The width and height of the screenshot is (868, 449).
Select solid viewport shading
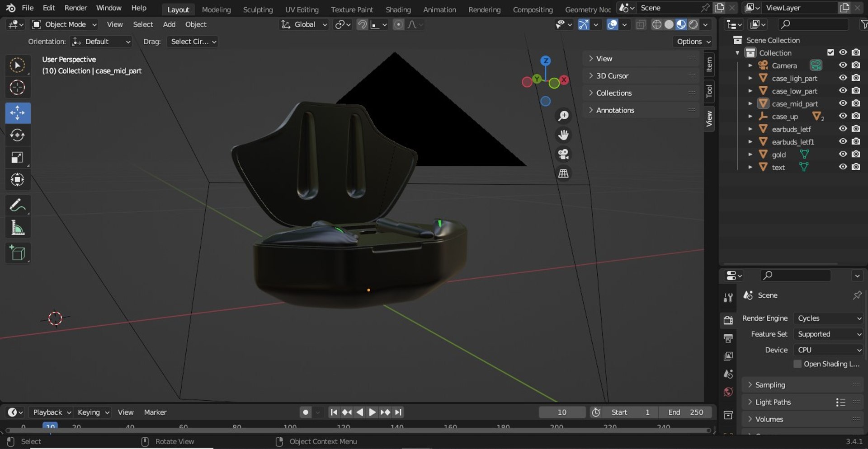tap(669, 24)
